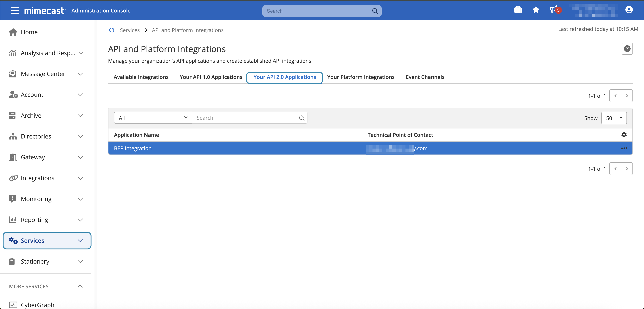Open the user profile icon top right
This screenshot has height=309, width=644.
[629, 10]
